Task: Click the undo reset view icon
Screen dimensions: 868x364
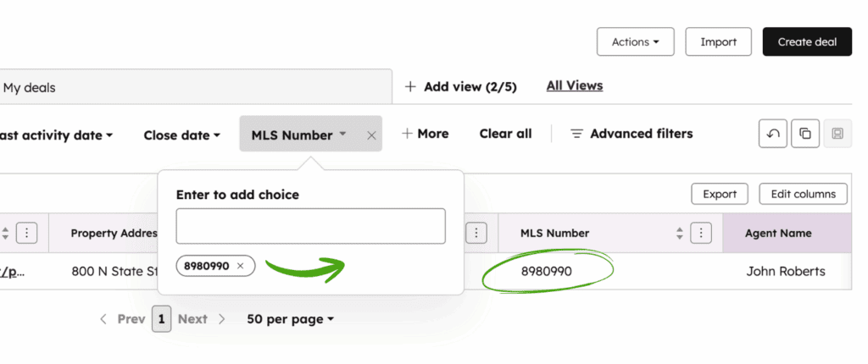Action: click(x=772, y=134)
